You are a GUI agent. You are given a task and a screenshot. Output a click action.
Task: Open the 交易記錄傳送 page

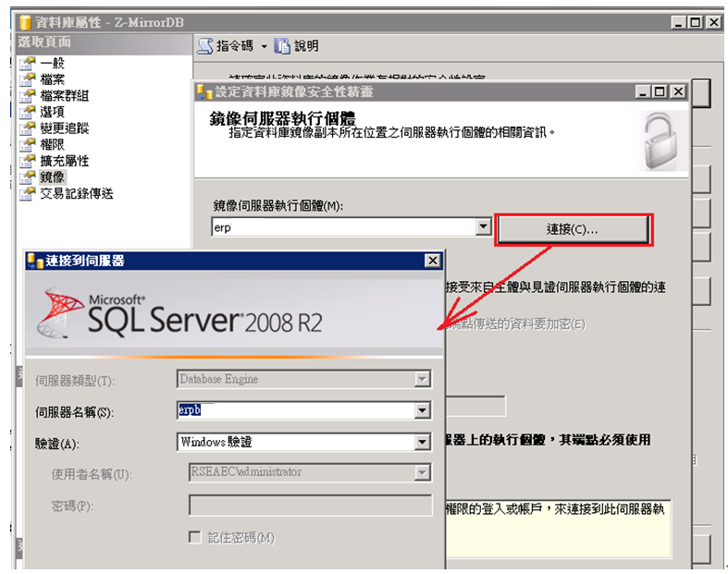point(76,193)
